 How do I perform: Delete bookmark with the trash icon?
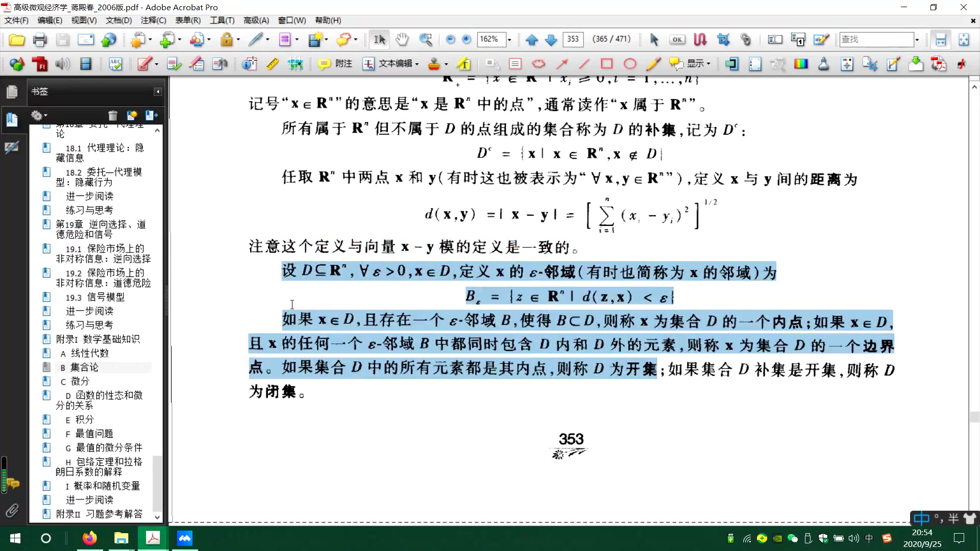point(113,115)
